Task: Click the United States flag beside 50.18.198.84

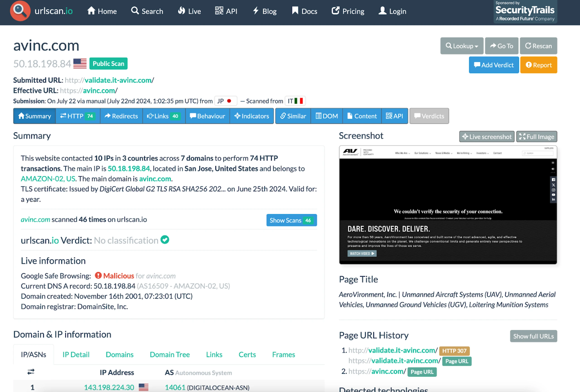Action: (80, 64)
